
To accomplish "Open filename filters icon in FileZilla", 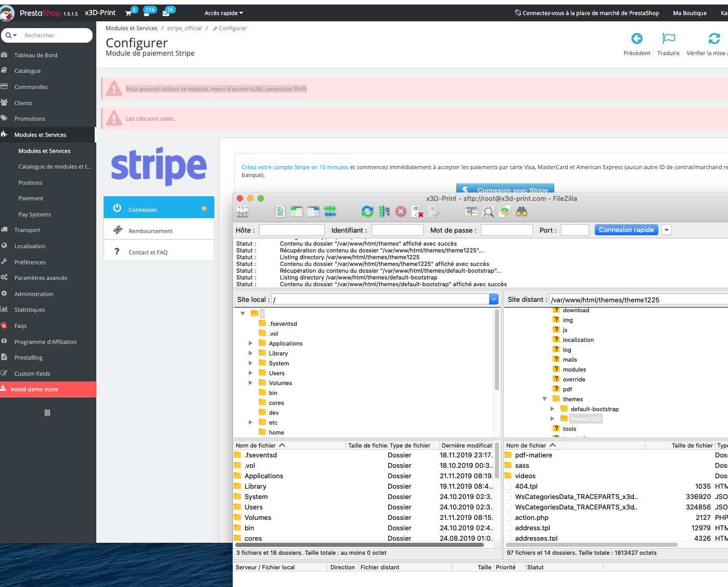I will 471,212.
